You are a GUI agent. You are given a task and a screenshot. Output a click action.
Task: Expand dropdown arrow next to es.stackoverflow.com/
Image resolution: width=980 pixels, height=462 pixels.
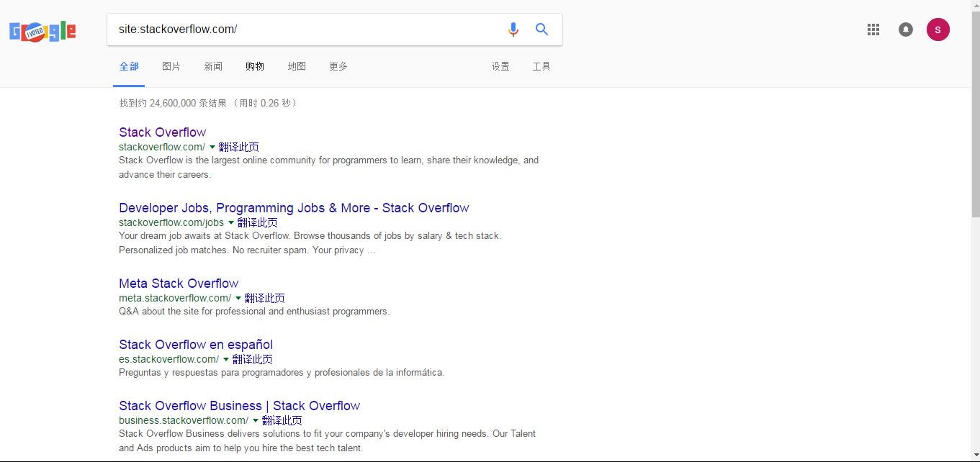pyautogui.click(x=226, y=360)
